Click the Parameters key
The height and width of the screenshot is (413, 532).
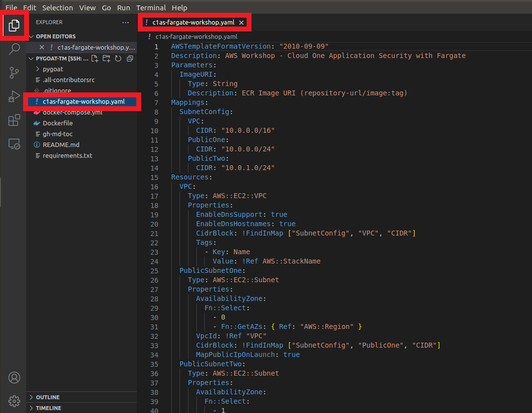pos(192,65)
